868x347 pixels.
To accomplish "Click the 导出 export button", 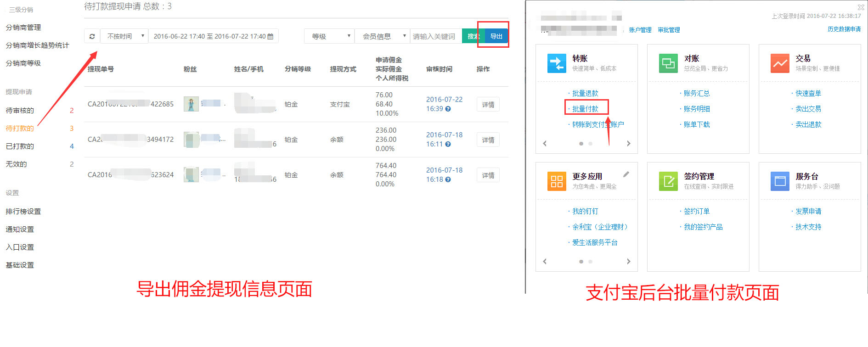I will [496, 36].
